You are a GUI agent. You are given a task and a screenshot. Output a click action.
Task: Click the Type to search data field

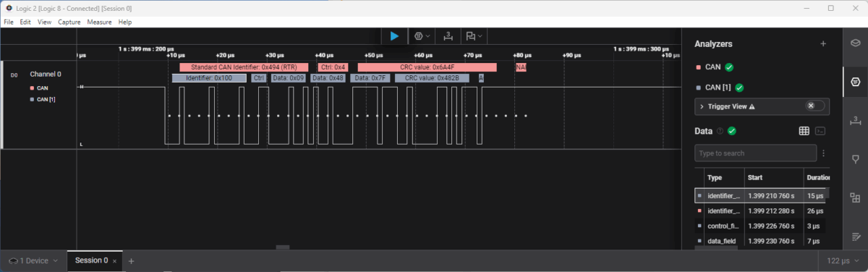pos(755,153)
